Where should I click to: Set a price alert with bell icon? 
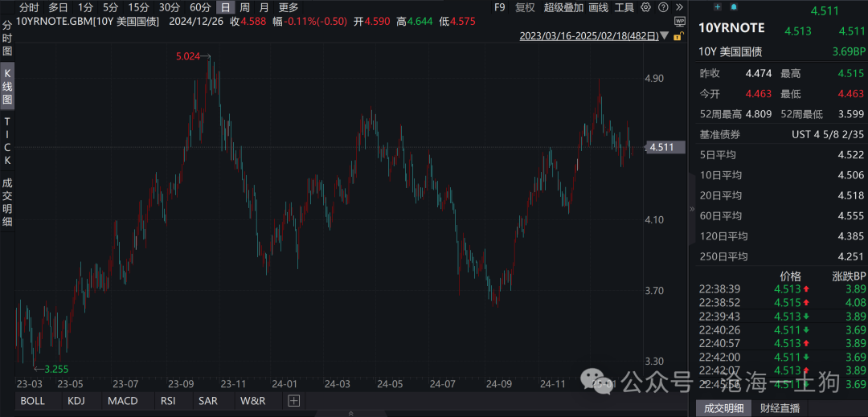point(734,6)
